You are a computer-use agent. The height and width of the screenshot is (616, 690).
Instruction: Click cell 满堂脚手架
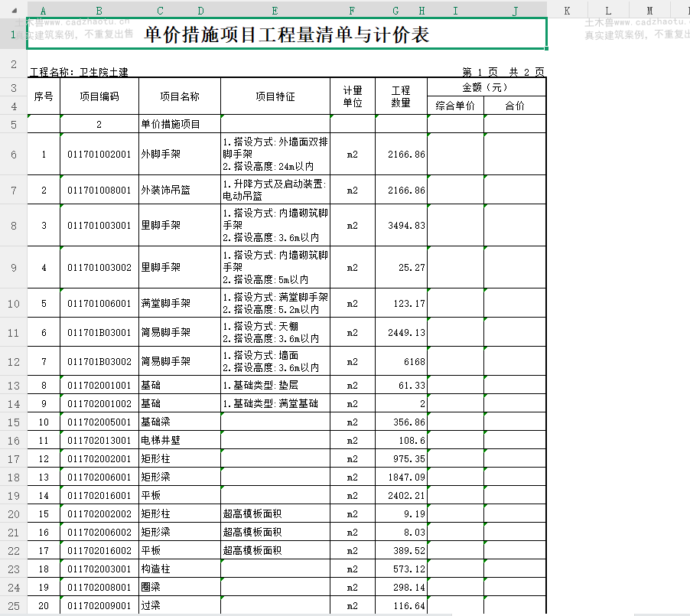pyautogui.click(x=180, y=303)
